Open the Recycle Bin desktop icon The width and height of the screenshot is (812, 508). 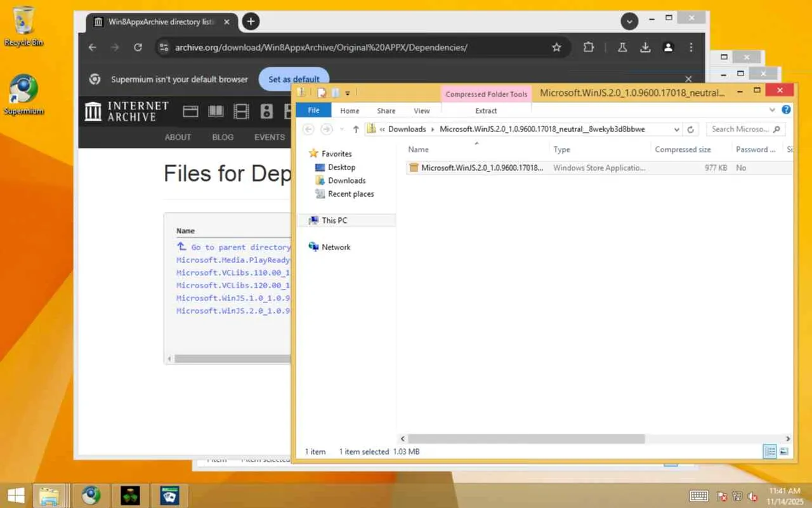click(24, 27)
